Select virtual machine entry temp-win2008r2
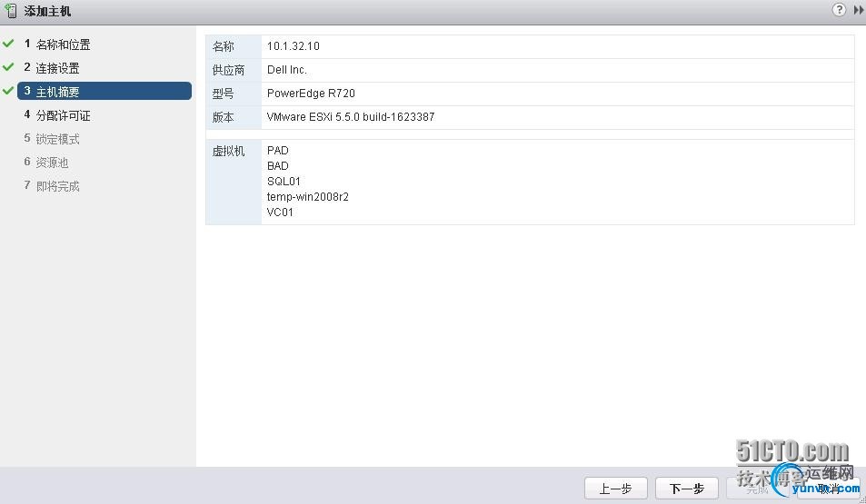Screen dimensions: 866x504 [308, 197]
